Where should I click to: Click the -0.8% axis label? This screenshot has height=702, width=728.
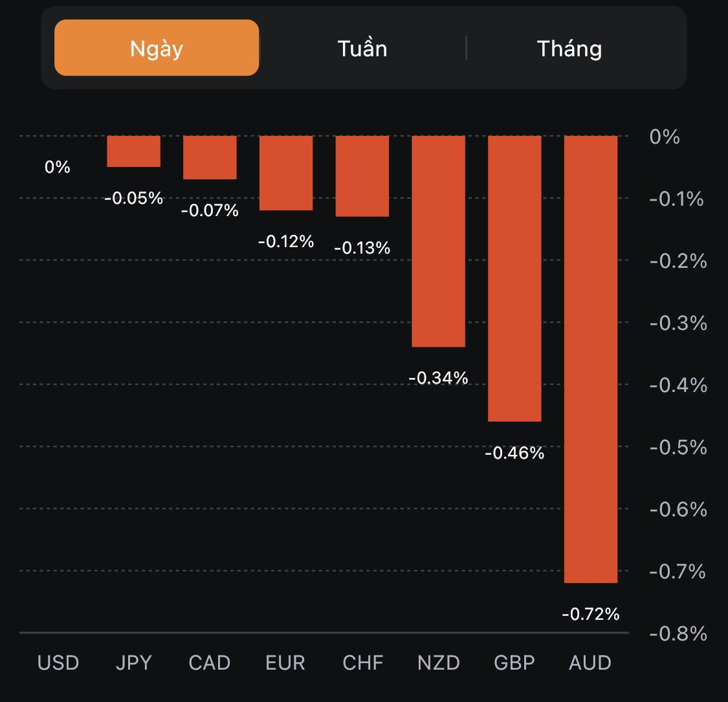coord(678,633)
